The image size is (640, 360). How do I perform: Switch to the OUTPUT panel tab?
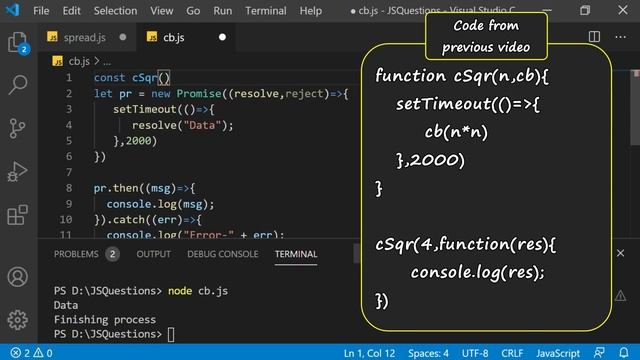(x=153, y=254)
